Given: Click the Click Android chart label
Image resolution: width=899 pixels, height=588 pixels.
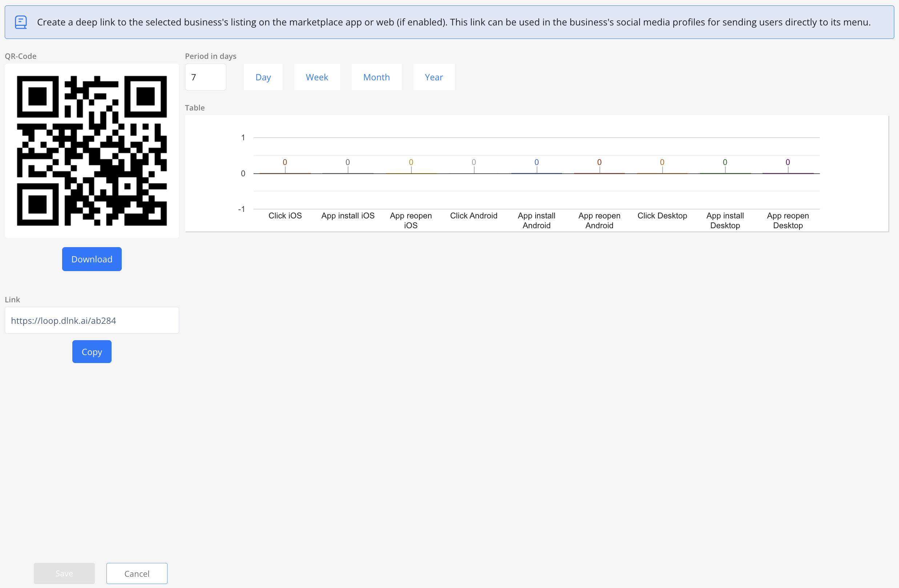Looking at the screenshot, I should (x=473, y=216).
